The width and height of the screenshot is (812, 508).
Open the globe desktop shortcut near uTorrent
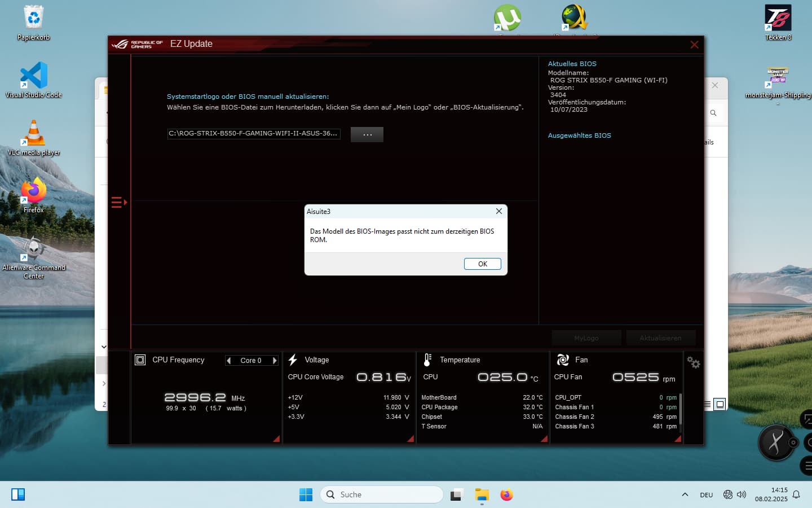(575, 17)
